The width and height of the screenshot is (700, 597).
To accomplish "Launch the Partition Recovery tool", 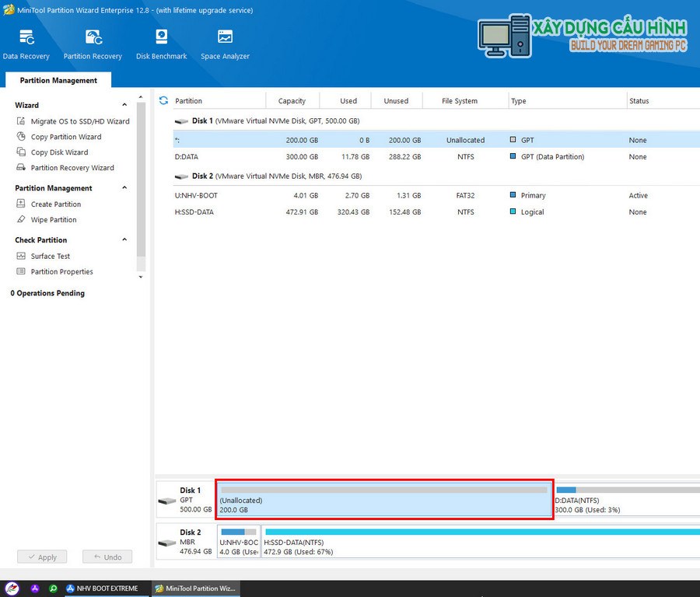I will coord(93,44).
